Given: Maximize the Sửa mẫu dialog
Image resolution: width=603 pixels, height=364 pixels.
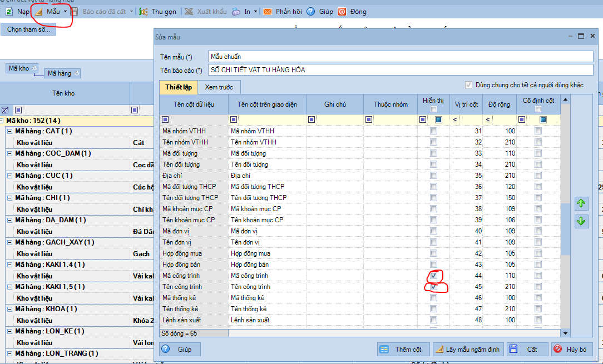Looking at the screenshot, I should click(581, 36).
